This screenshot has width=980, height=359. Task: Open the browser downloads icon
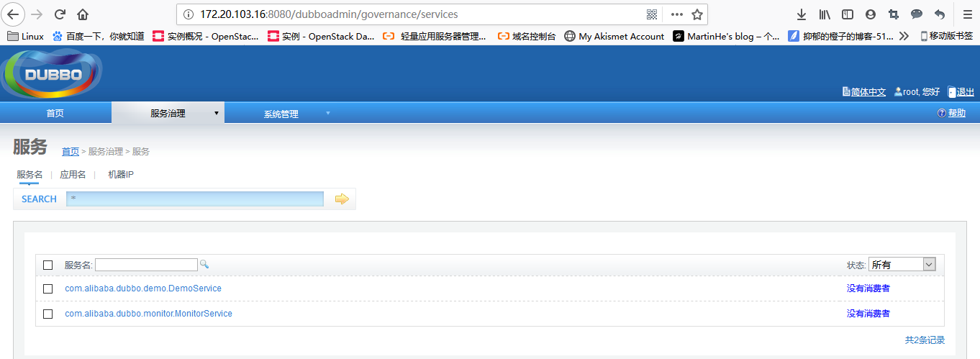(x=802, y=14)
